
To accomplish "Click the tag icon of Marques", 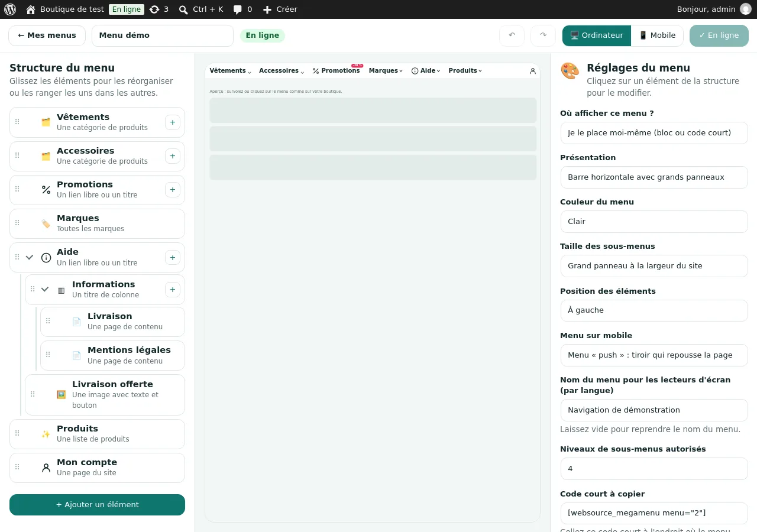I will 46,223.
